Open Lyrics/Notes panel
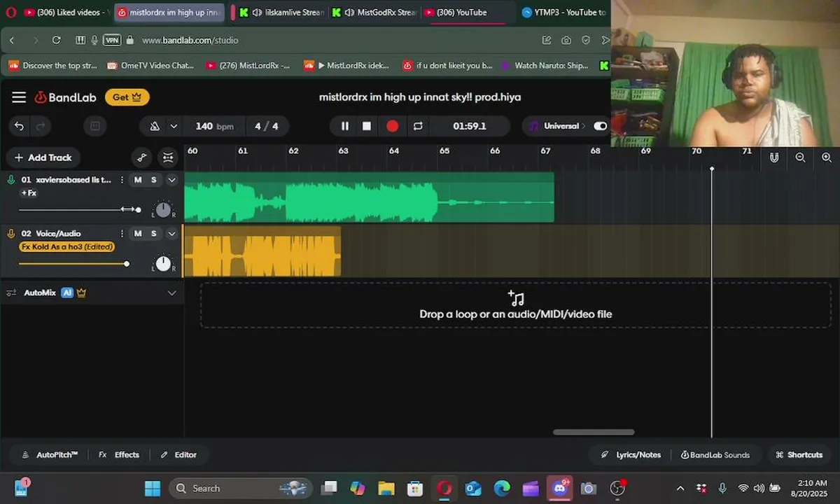 (x=631, y=455)
